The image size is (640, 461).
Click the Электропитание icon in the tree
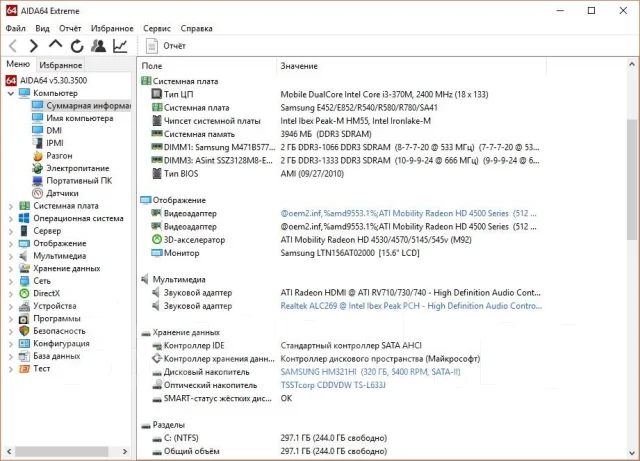[x=38, y=168]
